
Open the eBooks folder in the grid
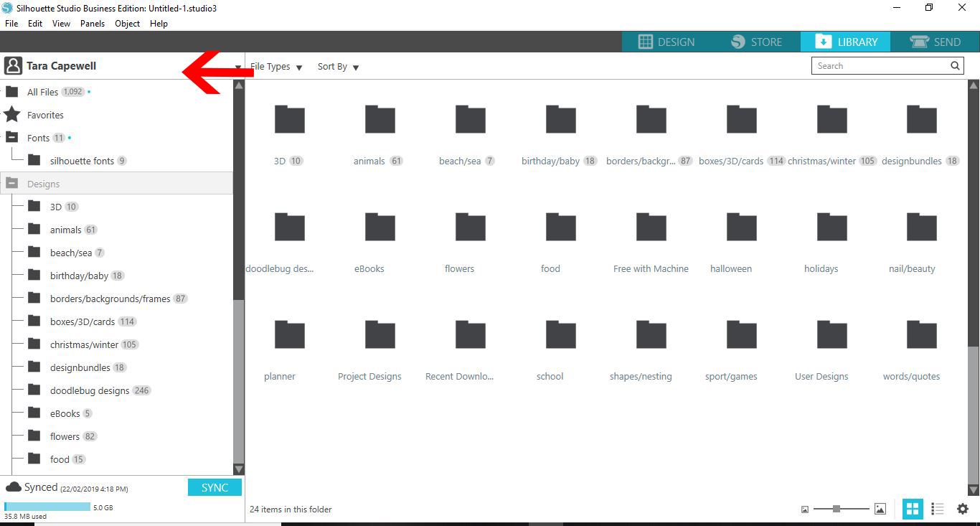(380, 227)
